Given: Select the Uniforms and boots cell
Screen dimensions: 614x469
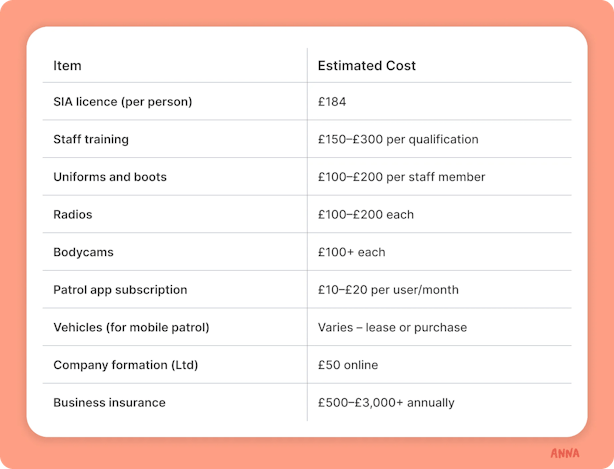Looking at the screenshot, I should click(x=110, y=177).
